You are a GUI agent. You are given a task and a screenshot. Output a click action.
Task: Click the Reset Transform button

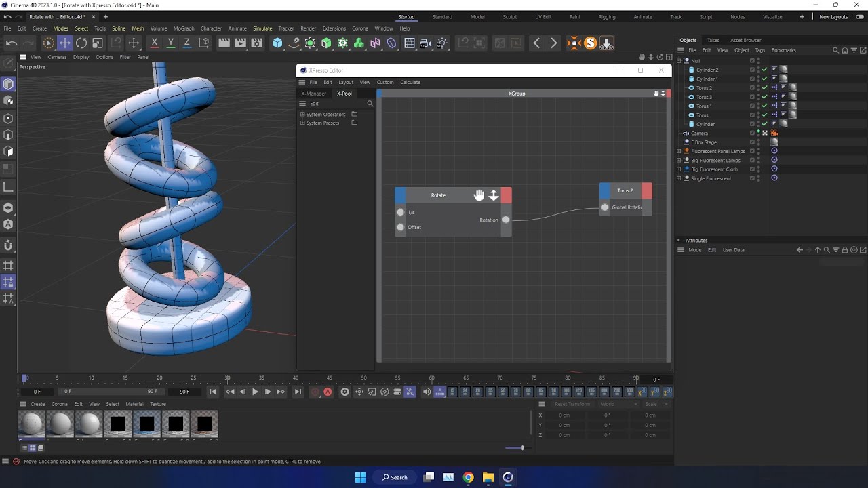point(572,404)
